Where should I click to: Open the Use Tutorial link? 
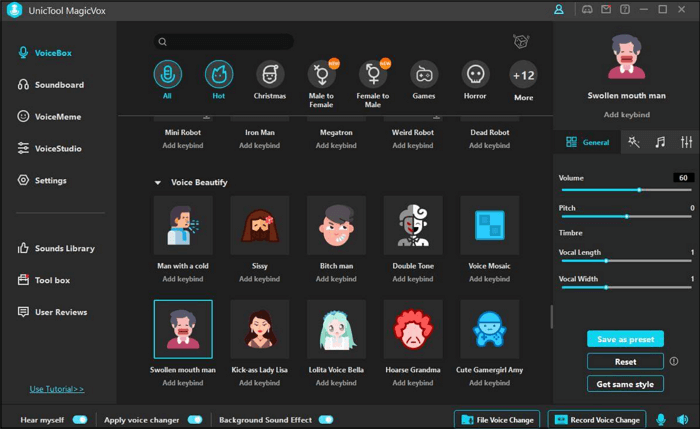tap(56, 389)
